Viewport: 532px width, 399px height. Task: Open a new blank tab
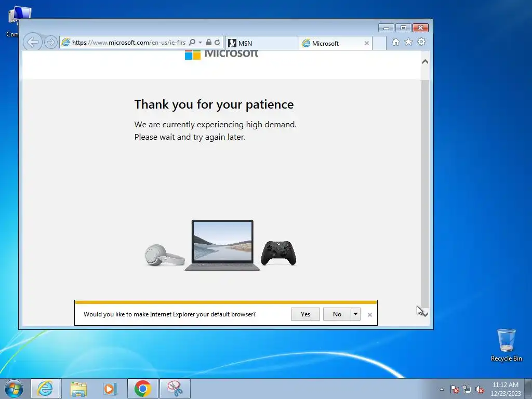tap(379, 43)
